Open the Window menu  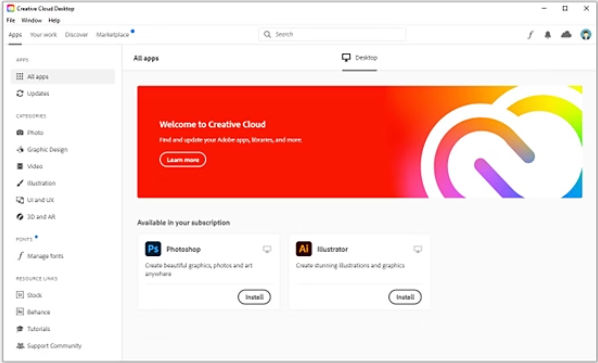pos(32,20)
